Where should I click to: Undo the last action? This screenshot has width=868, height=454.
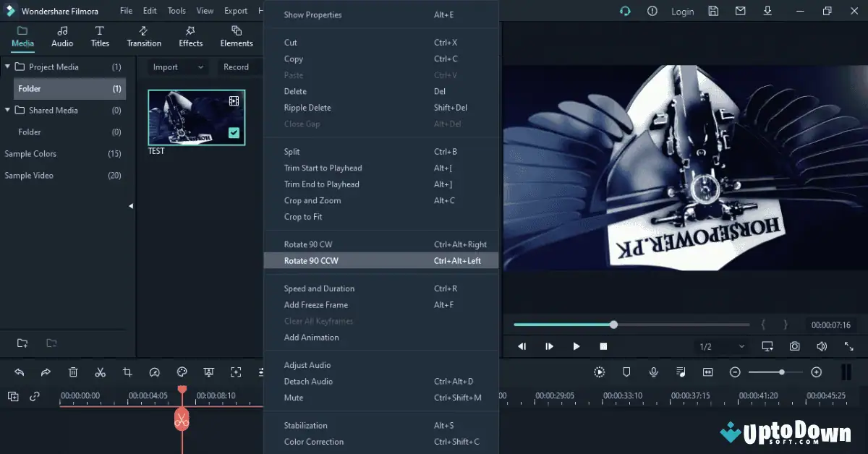tap(19, 372)
